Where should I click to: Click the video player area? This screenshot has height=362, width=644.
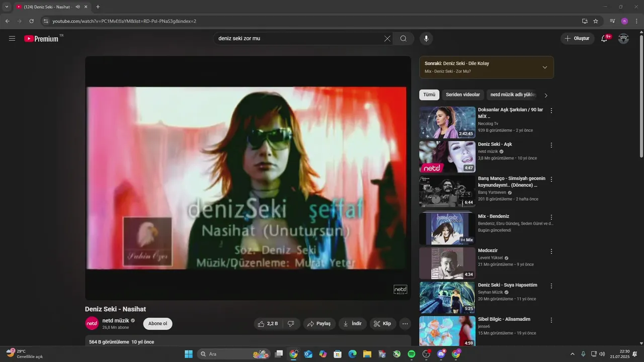coord(248,178)
